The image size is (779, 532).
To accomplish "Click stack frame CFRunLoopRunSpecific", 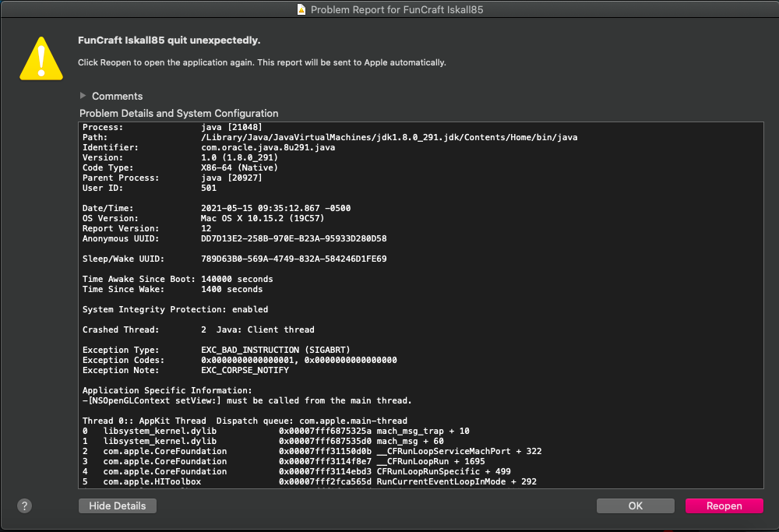I will coord(297,471).
